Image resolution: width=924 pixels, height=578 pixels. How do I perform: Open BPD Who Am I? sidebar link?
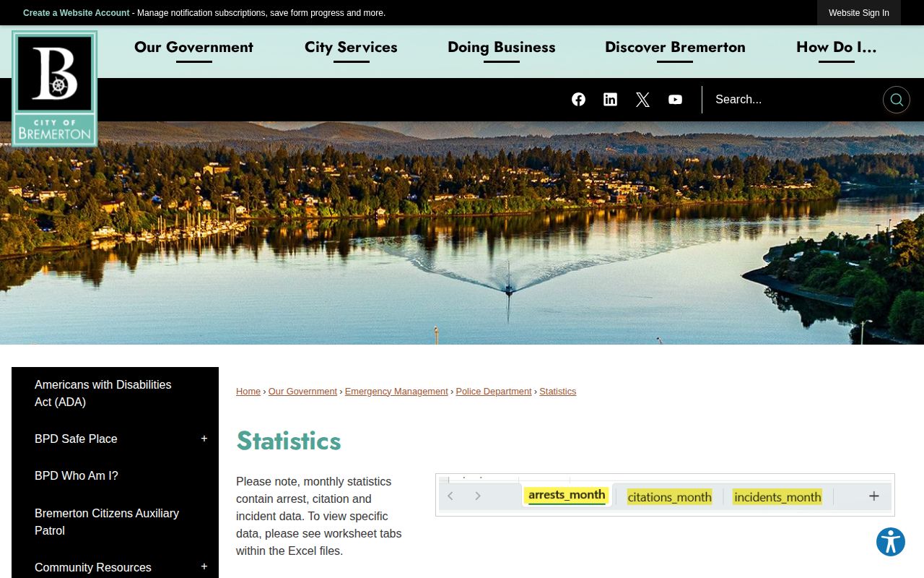pyautogui.click(x=77, y=475)
